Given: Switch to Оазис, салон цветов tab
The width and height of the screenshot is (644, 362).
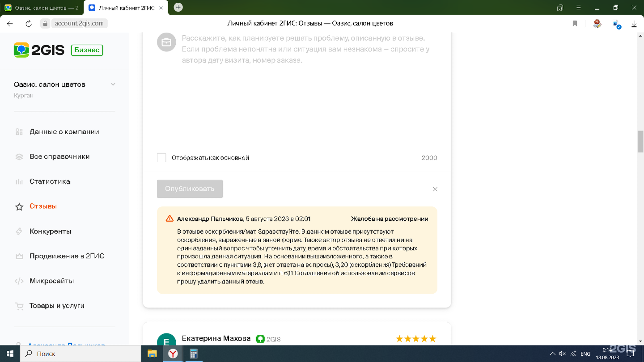Looking at the screenshot, I should (x=42, y=8).
